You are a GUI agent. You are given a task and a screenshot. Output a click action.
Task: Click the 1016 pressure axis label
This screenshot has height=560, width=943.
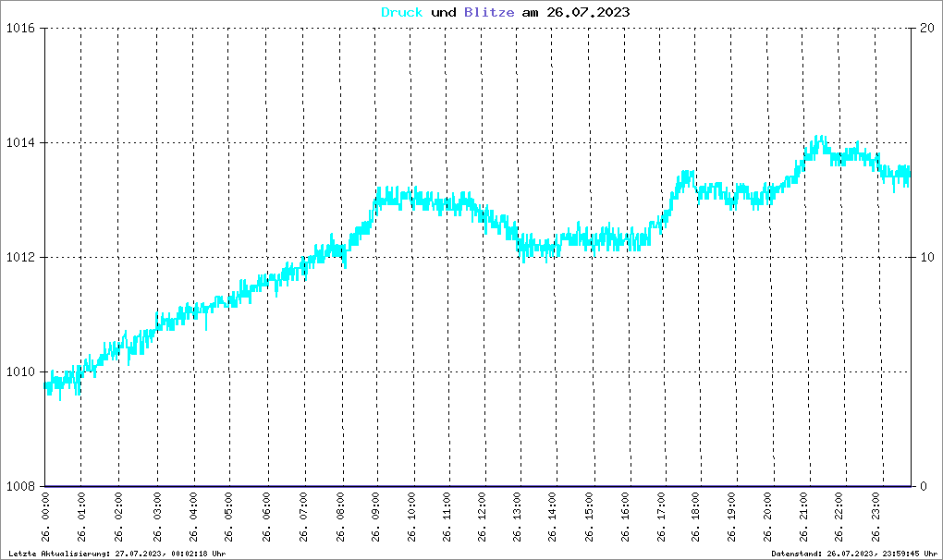tap(20, 29)
